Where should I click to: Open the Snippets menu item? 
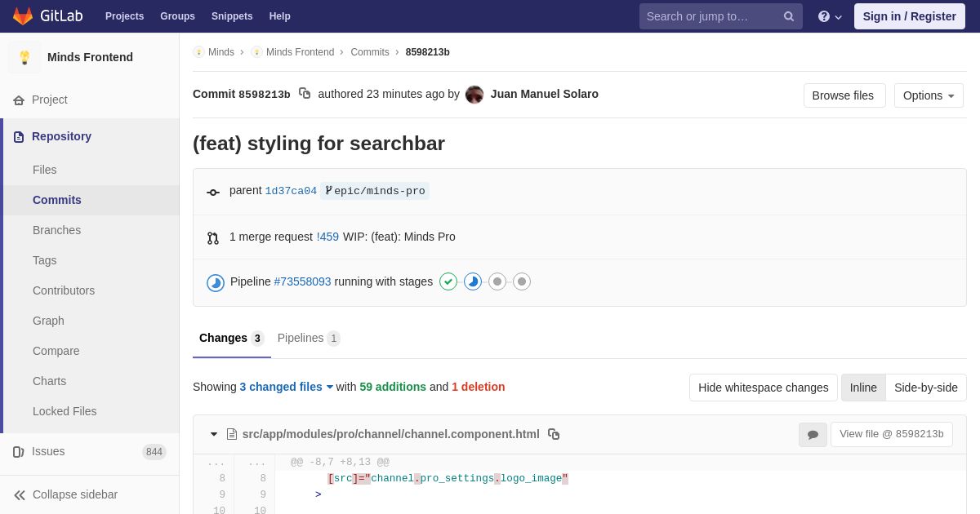tap(232, 16)
